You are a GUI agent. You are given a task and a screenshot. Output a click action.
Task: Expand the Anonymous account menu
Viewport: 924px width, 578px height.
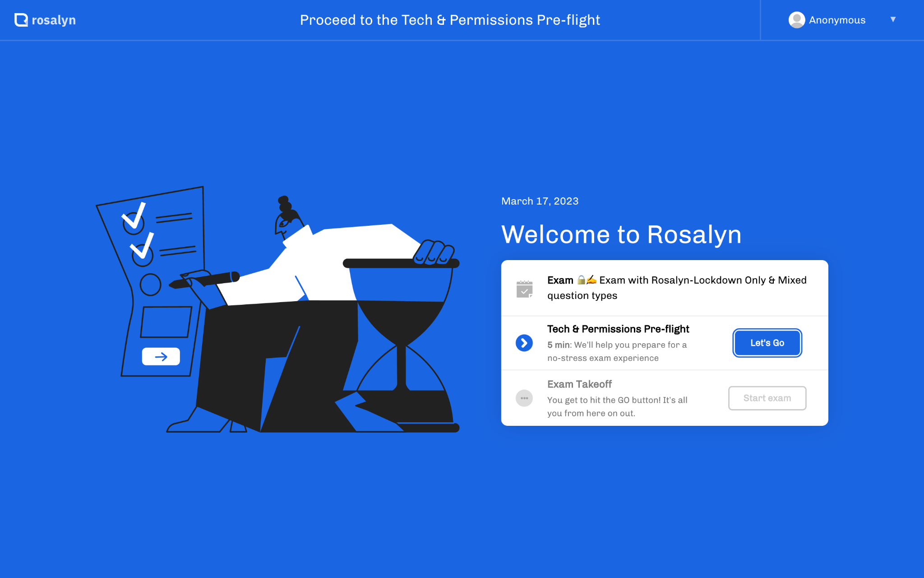click(x=837, y=20)
